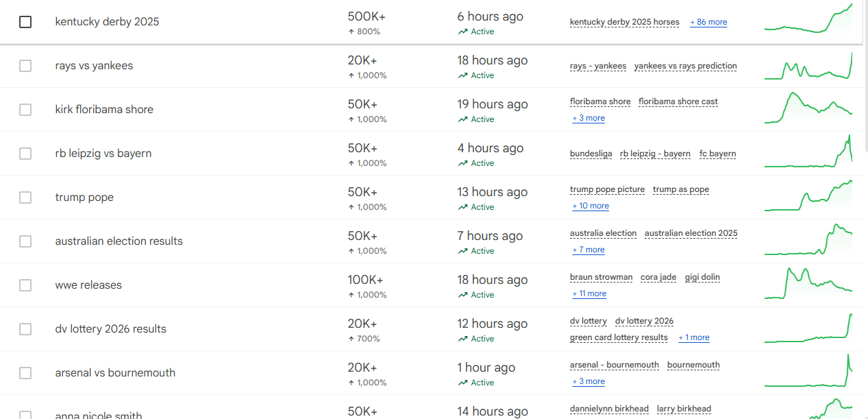Screen dimensions: 868x419
Task: Select the wwe releases checkbox
Action: pyautogui.click(x=25, y=285)
